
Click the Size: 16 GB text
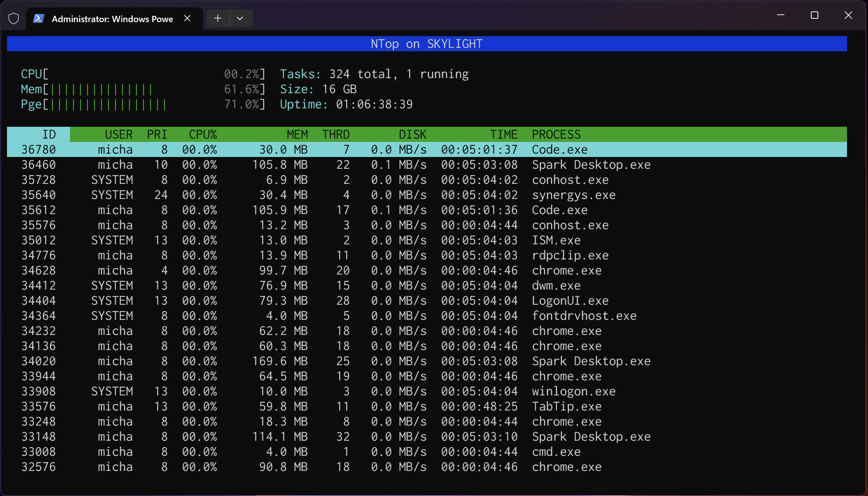318,89
